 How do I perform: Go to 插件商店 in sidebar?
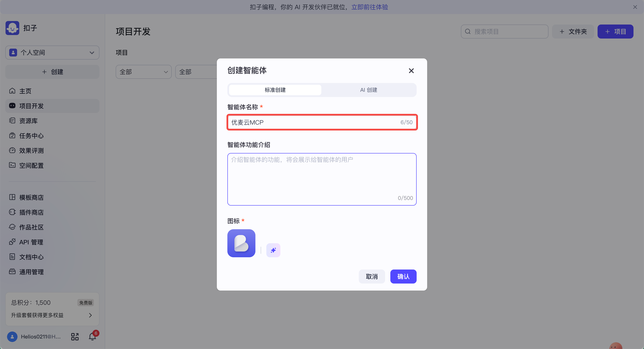click(52, 212)
